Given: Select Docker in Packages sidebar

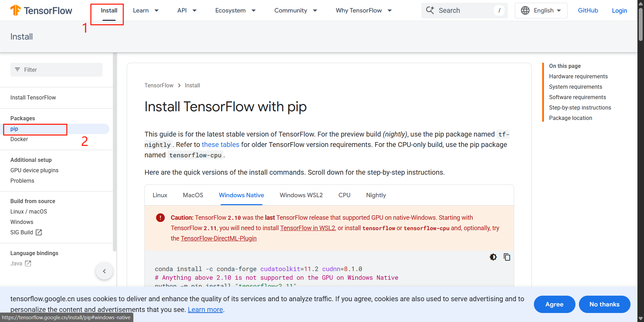Looking at the screenshot, I should click(x=19, y=139).
